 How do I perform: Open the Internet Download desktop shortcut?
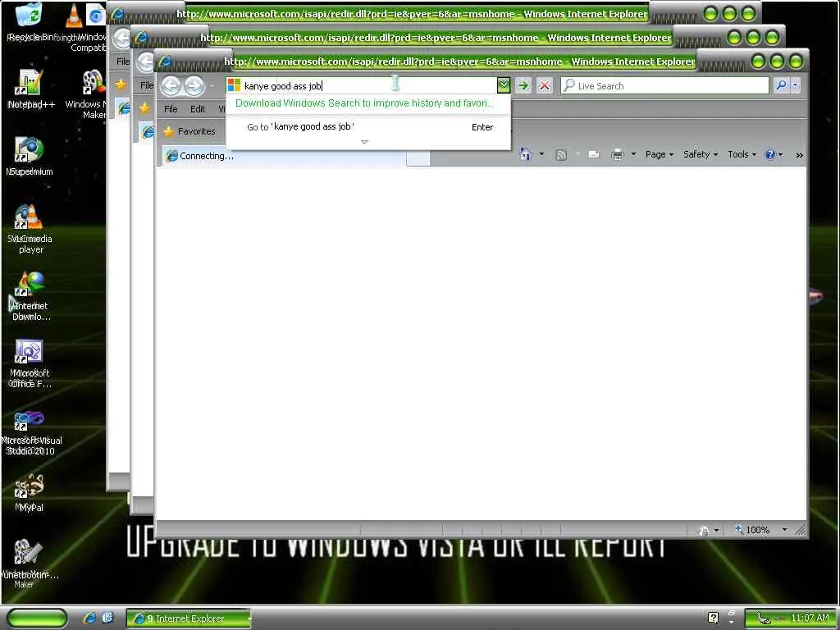(x=30, y=296)
